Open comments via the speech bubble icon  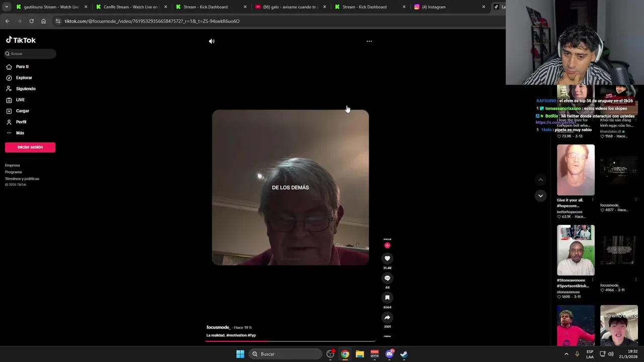tap(387, 278)
